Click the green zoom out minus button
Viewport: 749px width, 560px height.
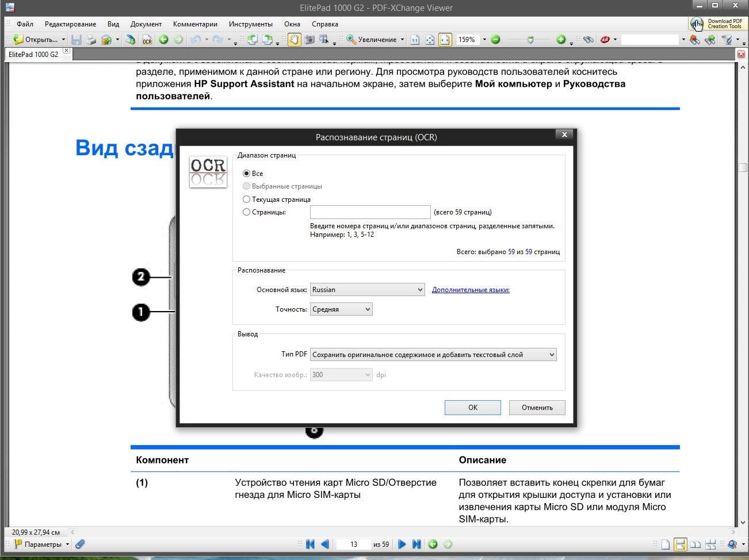(495, 40)
